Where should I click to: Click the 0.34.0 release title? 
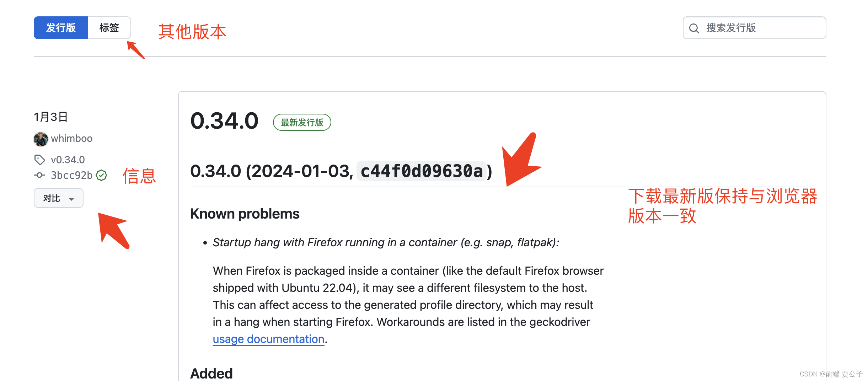(224, 121)
